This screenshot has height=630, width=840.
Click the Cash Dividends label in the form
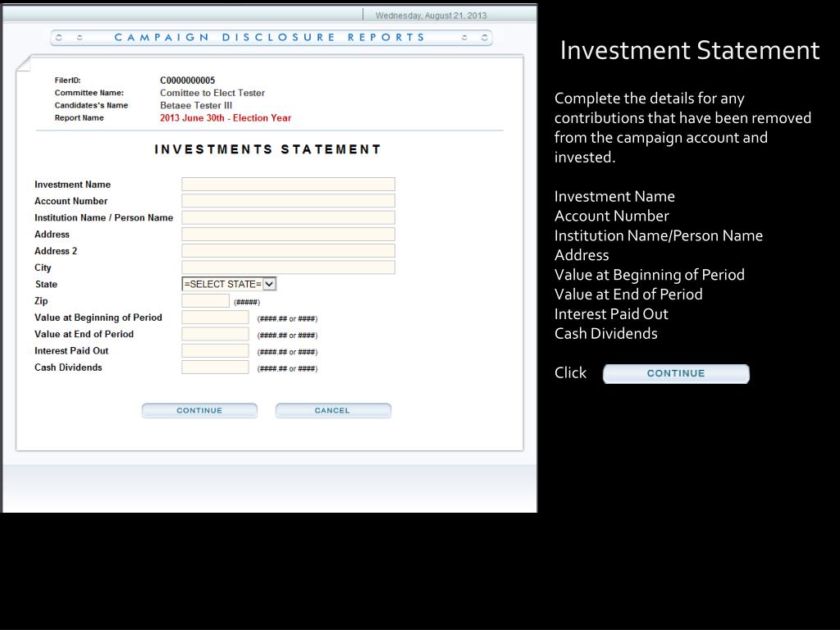coord(68,367)
